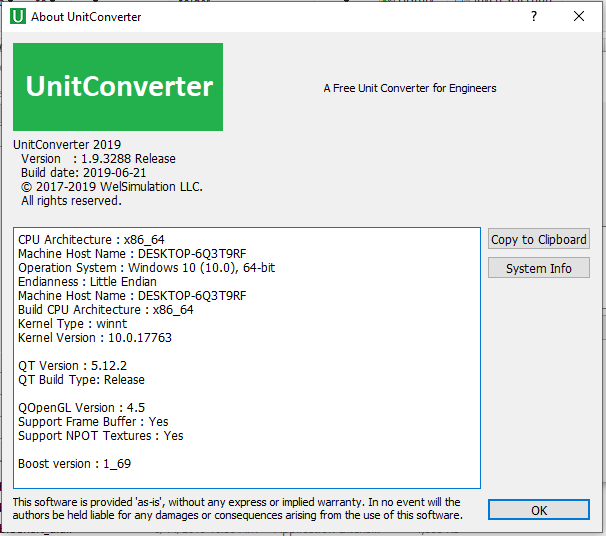The image size is (606, 536).
Task: Click the Boost version 1_69 line
Action: click(75, 463)
